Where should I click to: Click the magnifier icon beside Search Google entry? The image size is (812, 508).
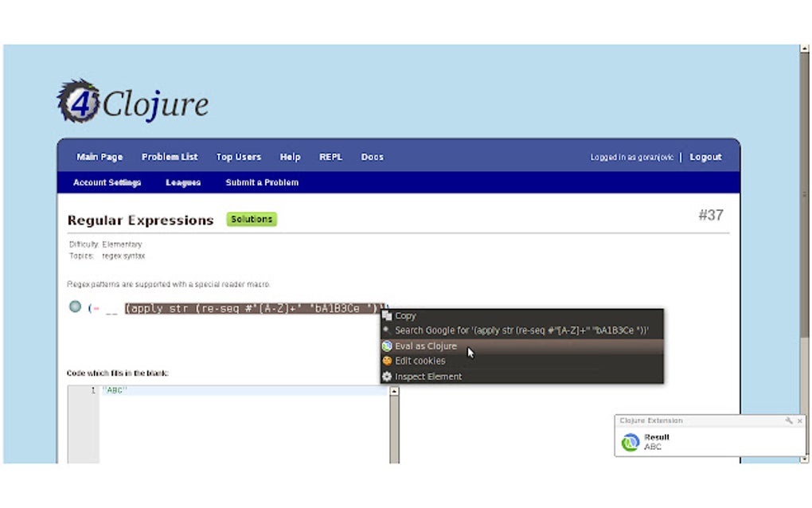387,330
